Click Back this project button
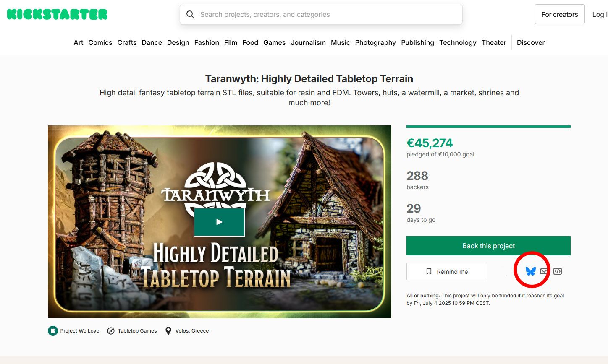This screenshot has width=608, height=364. tap(488, 246)
